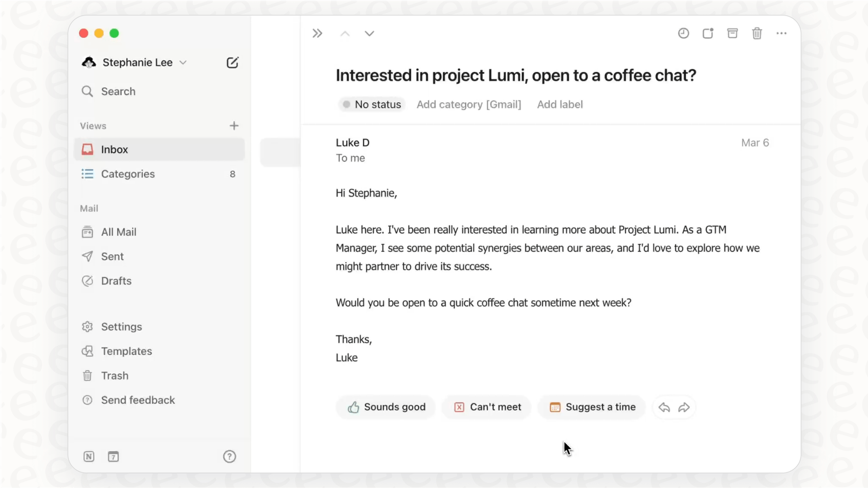Screen dimensions: 868x488
Task: Forward the email with the forward arrow
Action: tap(685, 407)
